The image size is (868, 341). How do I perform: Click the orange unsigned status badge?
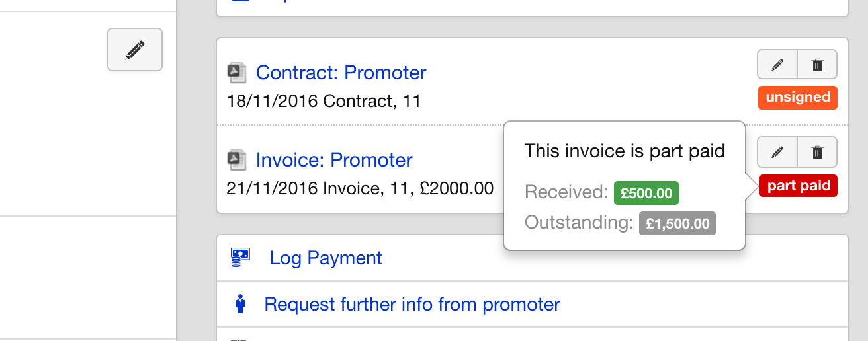click(798, 98)
